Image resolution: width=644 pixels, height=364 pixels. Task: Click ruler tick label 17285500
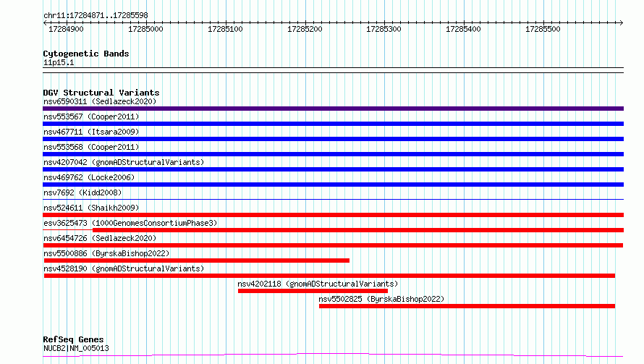543,29
